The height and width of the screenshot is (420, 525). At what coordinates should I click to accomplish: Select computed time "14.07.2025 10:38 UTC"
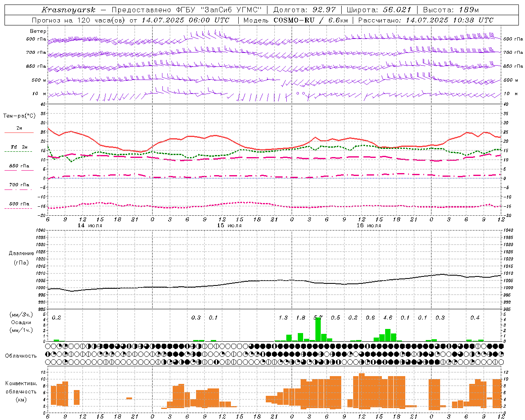pos(450,20)
